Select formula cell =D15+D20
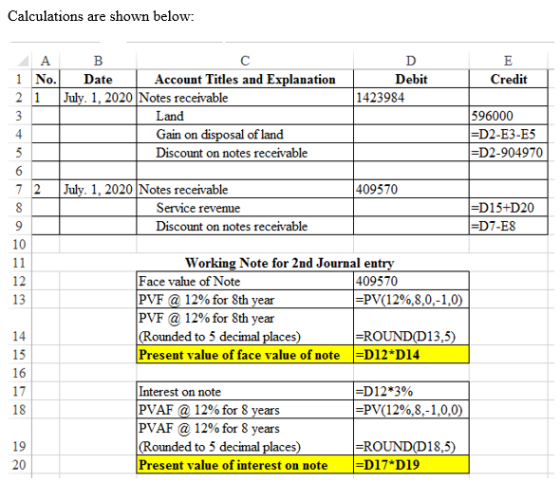 click(508, 207)
